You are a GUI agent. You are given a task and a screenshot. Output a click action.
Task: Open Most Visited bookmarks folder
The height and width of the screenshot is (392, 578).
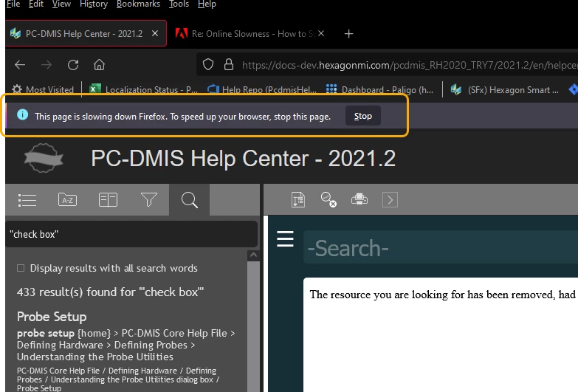(x=43, y=89)
